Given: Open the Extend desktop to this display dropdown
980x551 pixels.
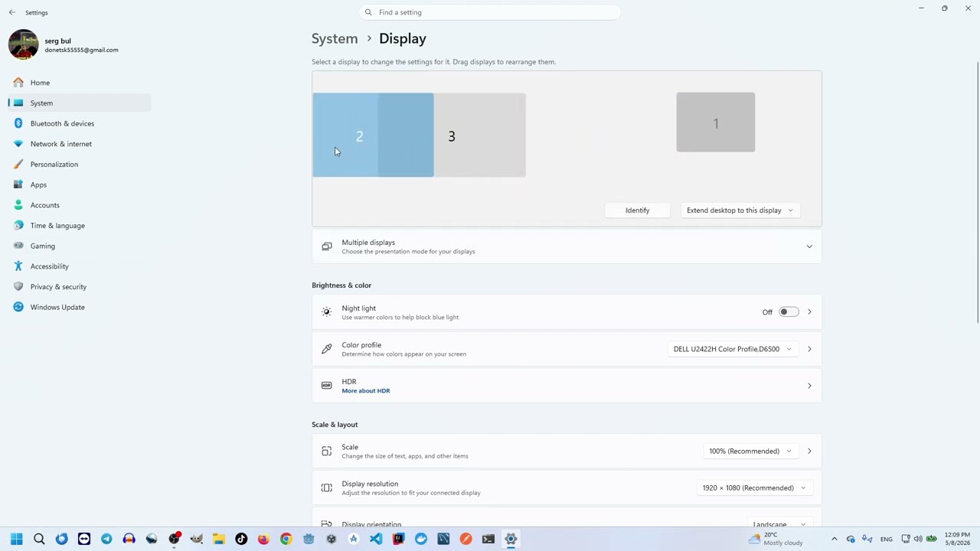Looking at the screenshot, I should click(740, 210).
